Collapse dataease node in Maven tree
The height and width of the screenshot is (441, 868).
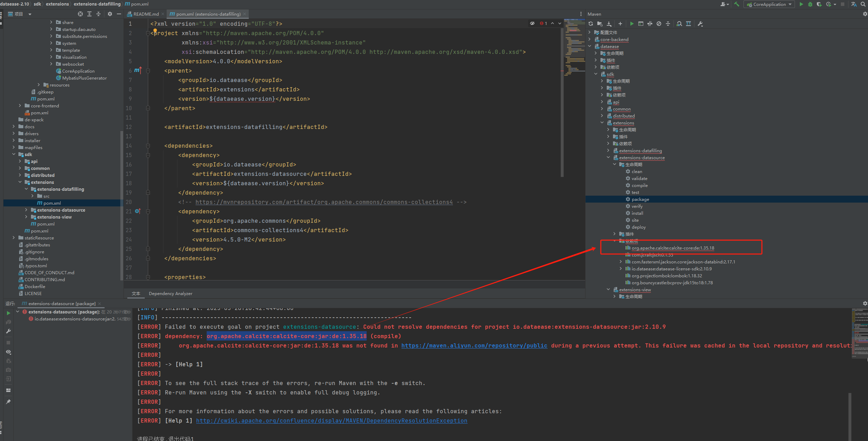590,46
